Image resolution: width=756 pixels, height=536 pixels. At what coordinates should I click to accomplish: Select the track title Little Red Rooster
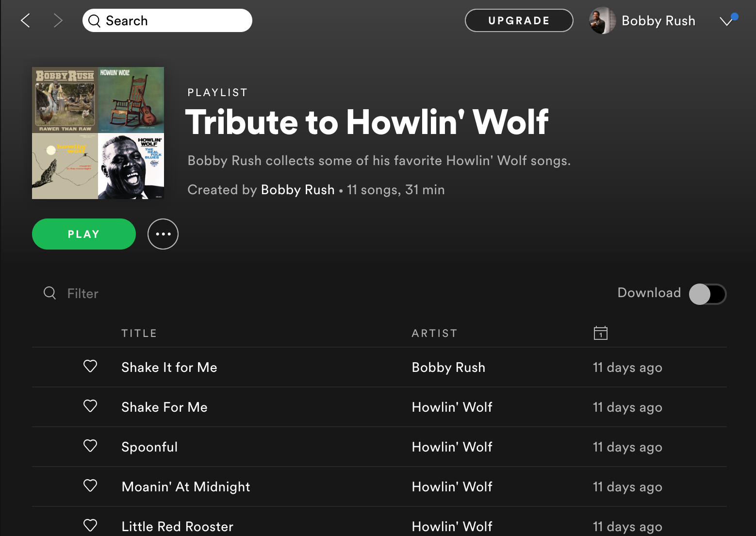[178, 527]
